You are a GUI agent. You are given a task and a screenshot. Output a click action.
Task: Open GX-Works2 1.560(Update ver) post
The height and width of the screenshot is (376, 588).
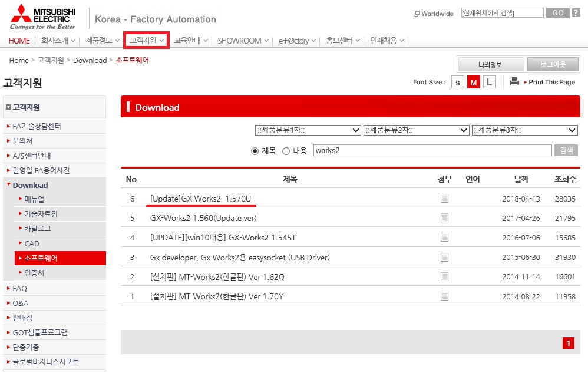[x=203, y=218]
